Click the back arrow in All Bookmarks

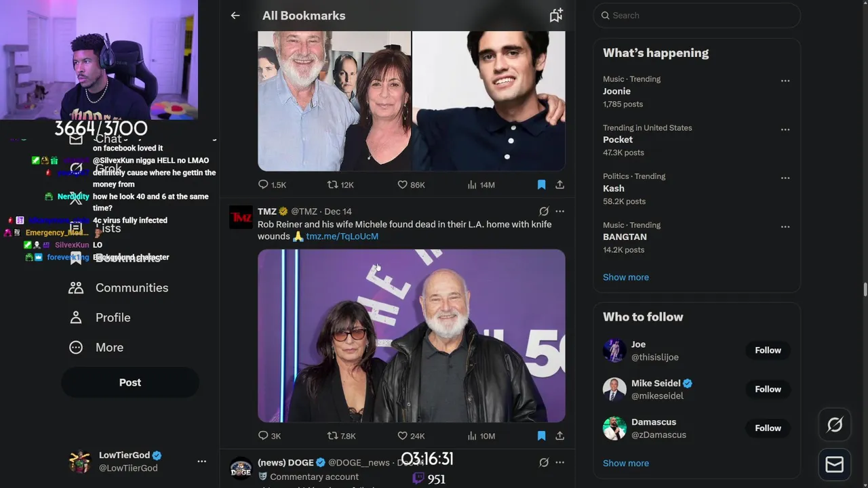pyautogui.click(x=235, y=16)
